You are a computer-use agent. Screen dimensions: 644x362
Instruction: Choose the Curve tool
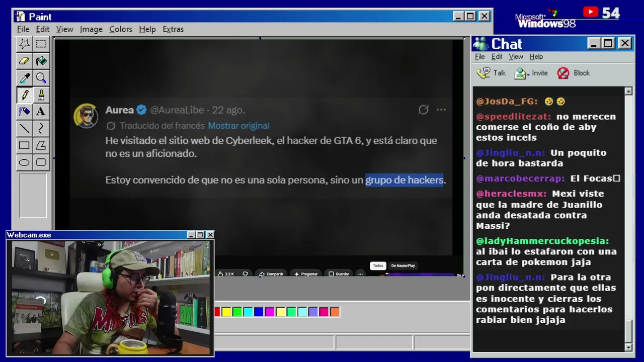[x=41, y=129]
